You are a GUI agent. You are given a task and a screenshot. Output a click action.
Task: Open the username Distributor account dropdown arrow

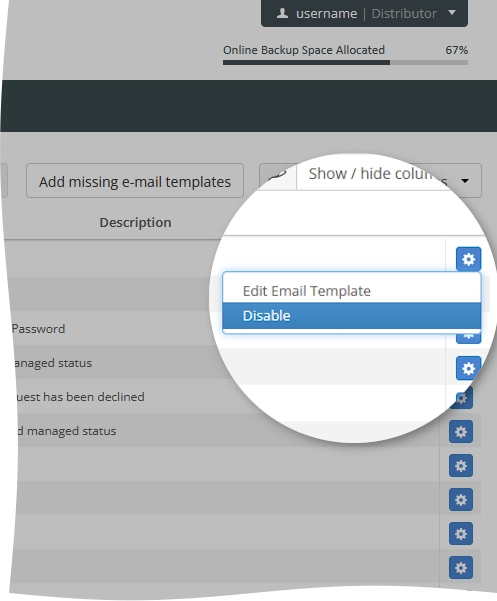click(x=452, y=13)
